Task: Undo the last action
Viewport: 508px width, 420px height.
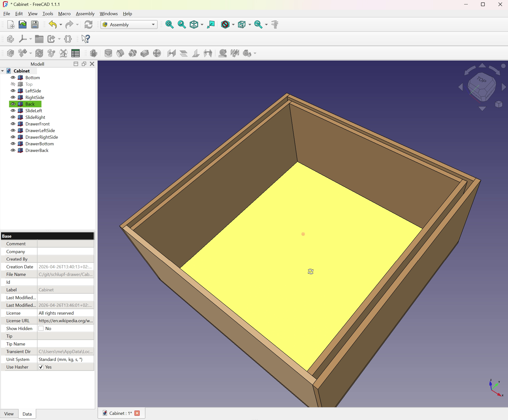Action: pyautogui.click(x=53, y=25)
